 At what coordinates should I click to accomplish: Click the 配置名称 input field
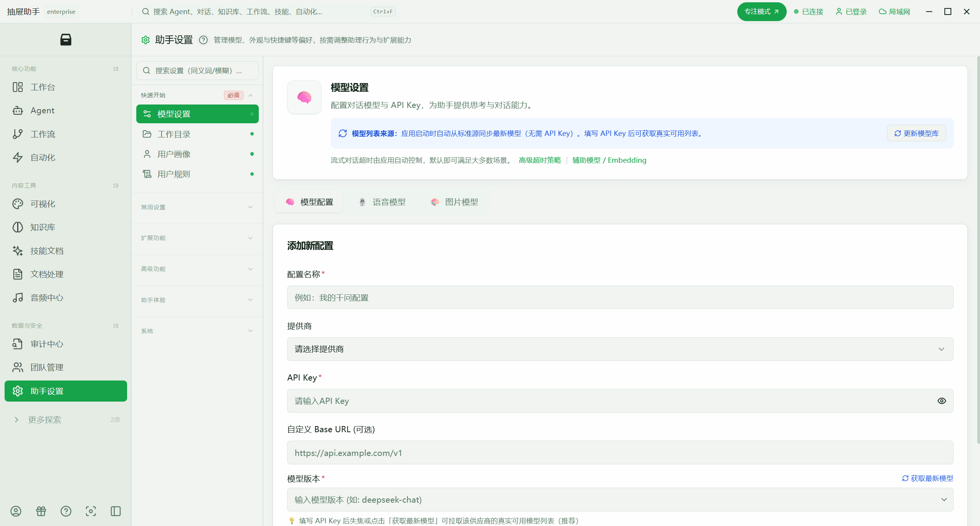point(620,297)
